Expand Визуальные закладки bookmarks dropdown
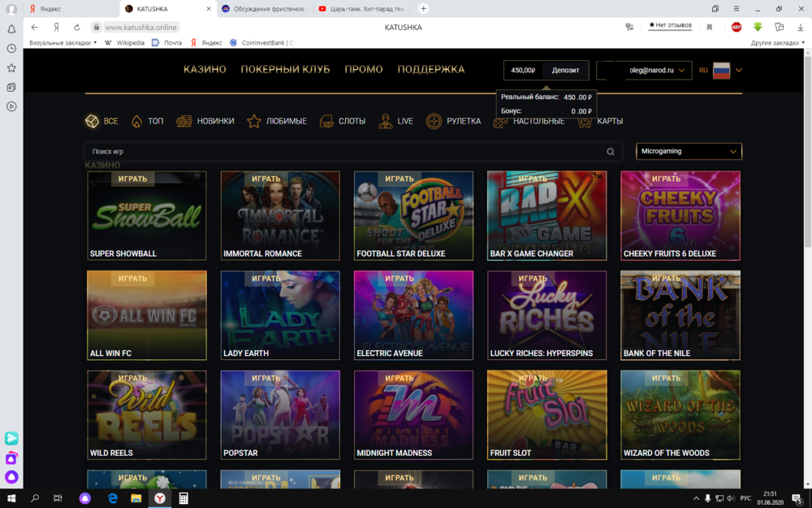The height and width of the screenshot is (508, 812). [x=63, y=42]
